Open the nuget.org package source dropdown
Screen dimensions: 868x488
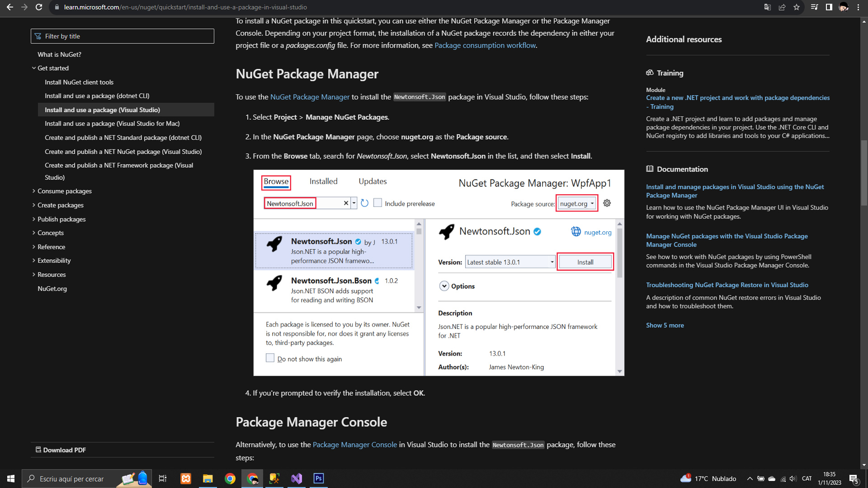coord(577,203)
